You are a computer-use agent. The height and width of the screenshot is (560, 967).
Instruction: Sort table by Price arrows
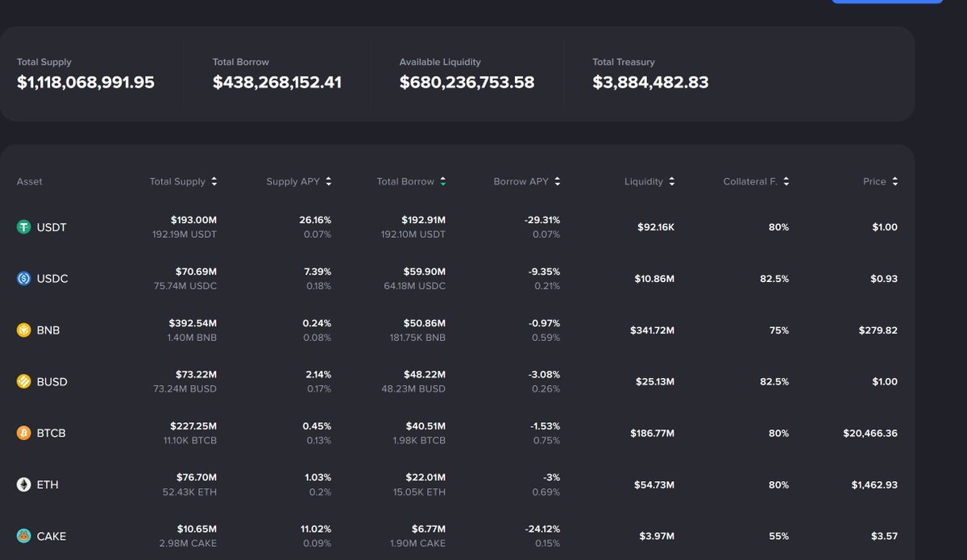click(x=895, y=182)
